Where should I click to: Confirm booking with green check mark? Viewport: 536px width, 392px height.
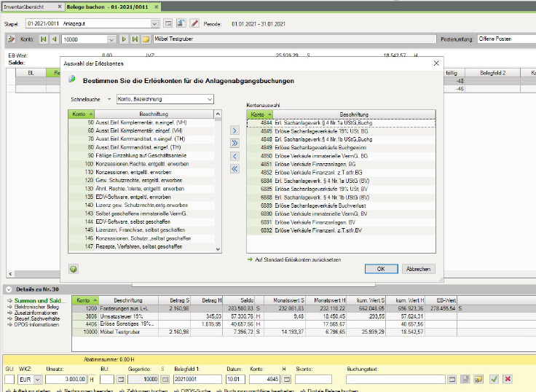494,379
